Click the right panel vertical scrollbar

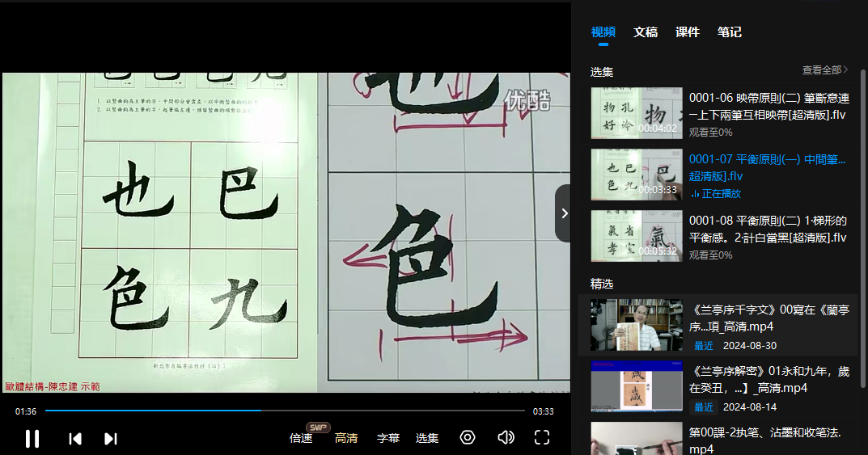point(862,228)
